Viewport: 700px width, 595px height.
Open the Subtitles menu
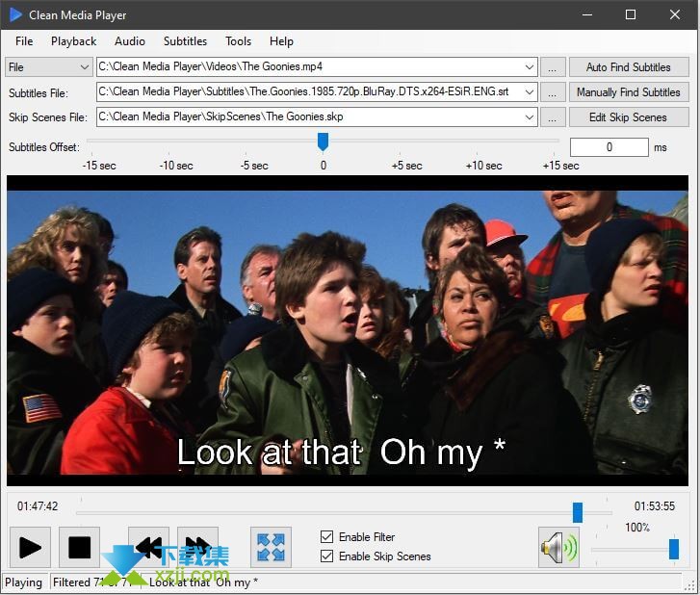185,41
